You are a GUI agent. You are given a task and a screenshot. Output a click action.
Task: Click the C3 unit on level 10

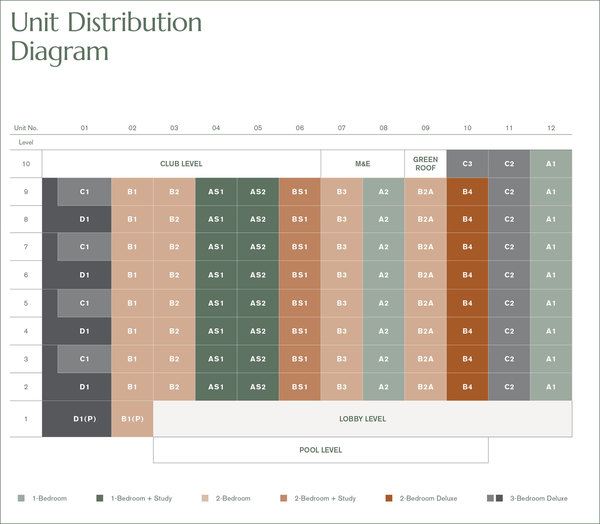point(467,164)
